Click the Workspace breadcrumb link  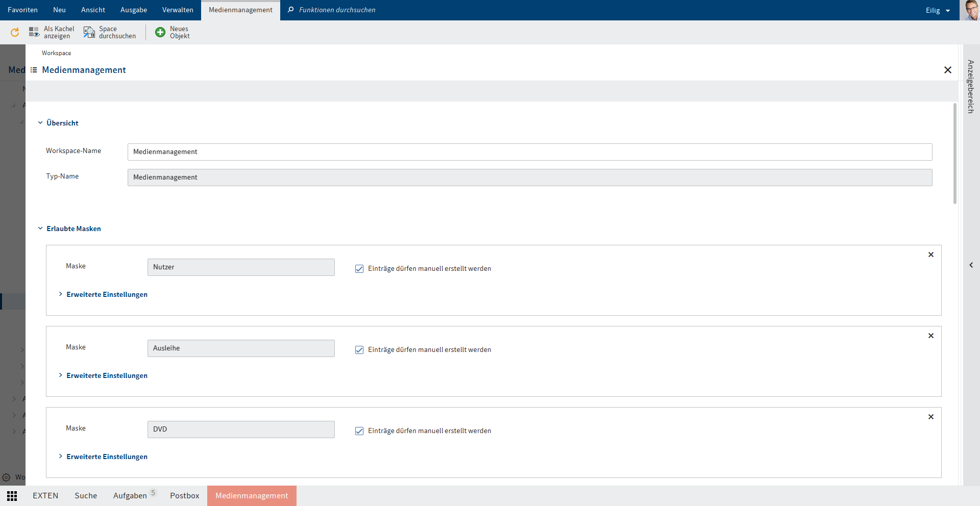click(56, 53)
